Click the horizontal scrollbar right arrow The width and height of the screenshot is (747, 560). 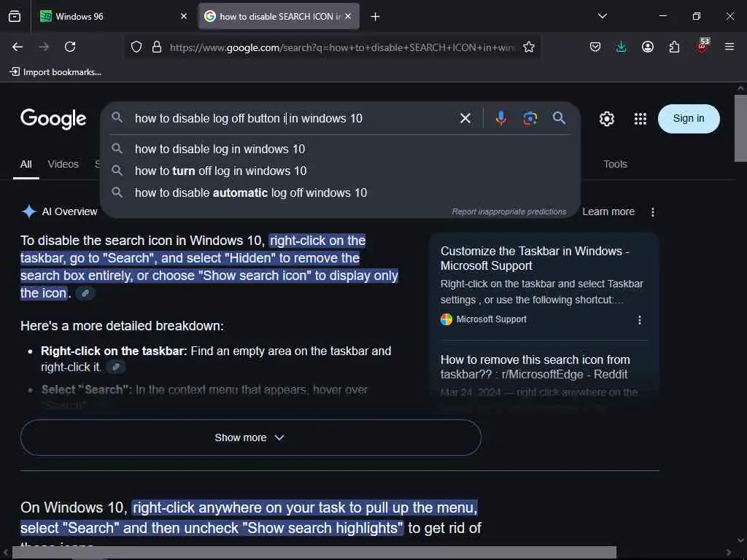pos(729,553)
